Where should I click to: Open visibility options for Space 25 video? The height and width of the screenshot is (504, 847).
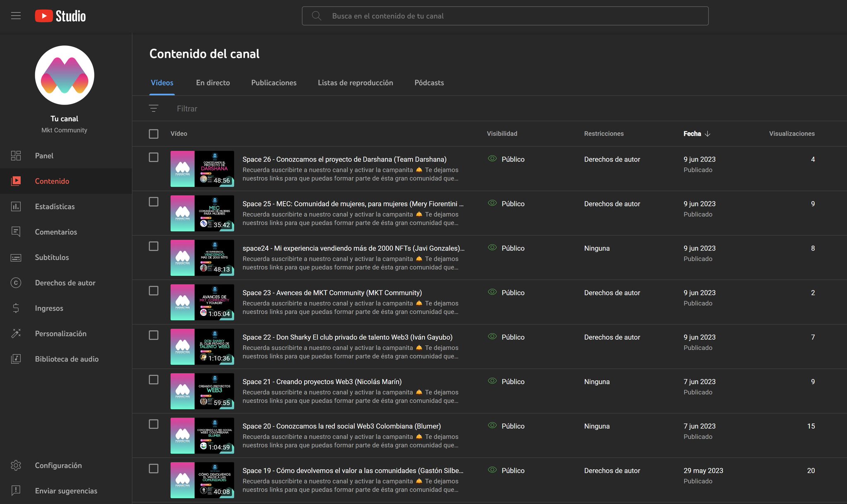(x=512, y=204)
